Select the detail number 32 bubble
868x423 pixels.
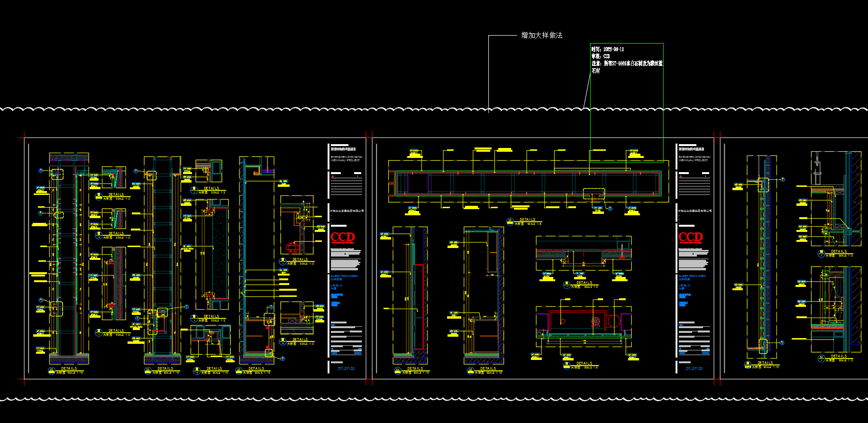[52, 371]
